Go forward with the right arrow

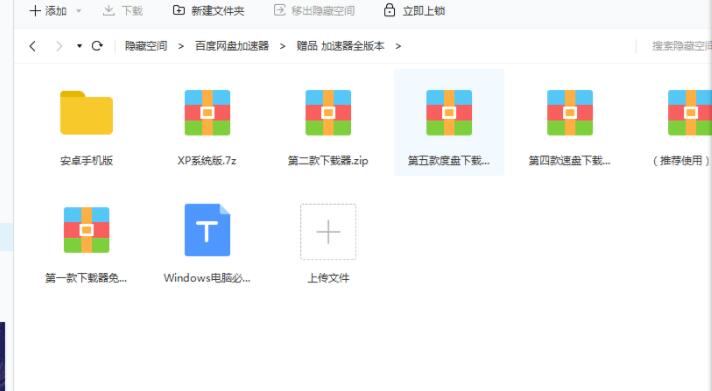tap(59, 46)
